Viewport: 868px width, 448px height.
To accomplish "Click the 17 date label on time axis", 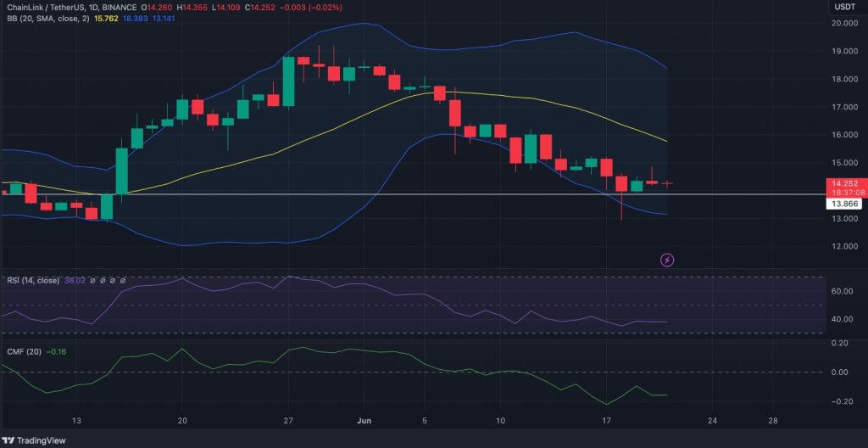I will point(606,421).
